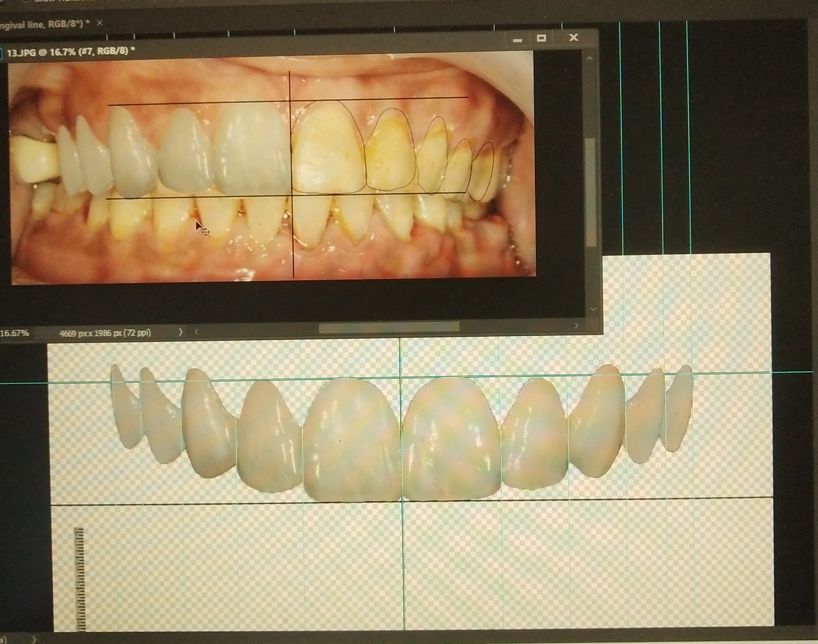Click the scroll-down arrow in 13.JPG window

tap(593, 309)
